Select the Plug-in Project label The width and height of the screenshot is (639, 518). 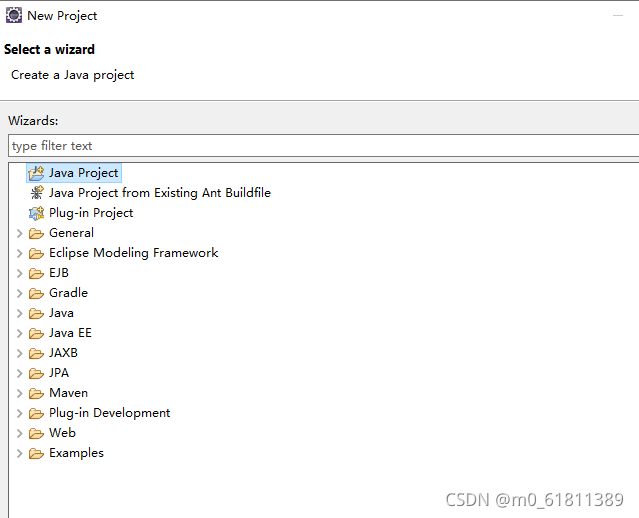(x=91, y=213)
